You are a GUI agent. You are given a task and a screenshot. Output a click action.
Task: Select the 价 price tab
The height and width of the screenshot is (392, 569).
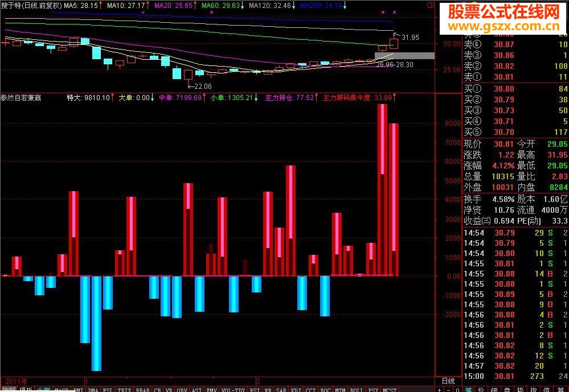pos(481,390)
